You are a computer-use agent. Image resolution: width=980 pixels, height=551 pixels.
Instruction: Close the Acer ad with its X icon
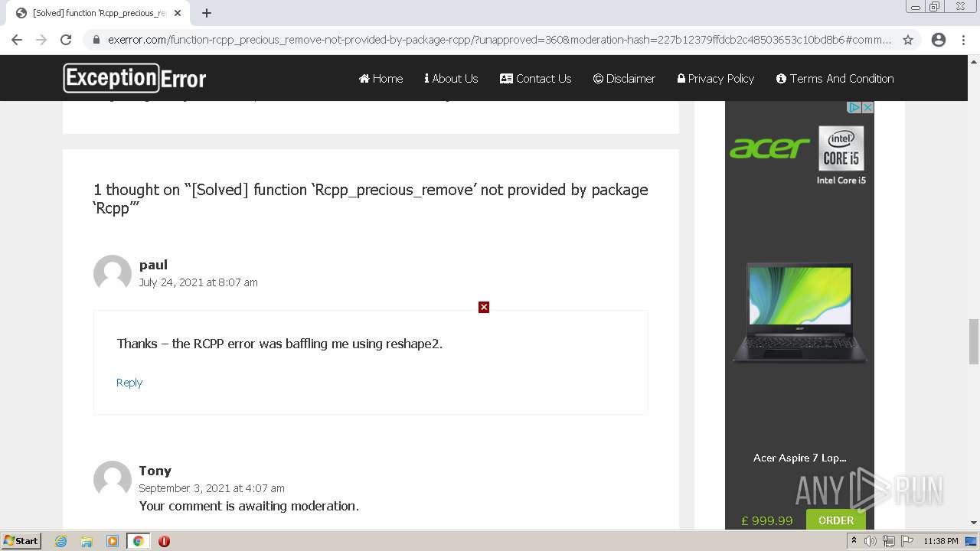click(867, 107)
